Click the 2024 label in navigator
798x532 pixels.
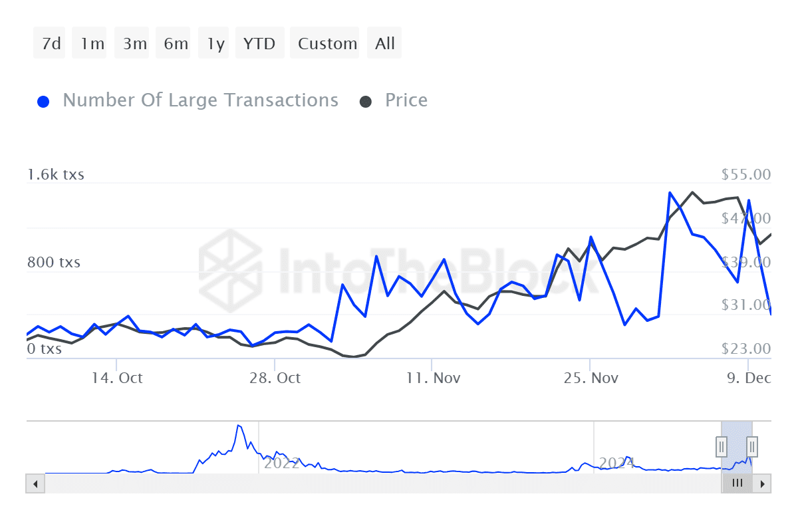[x=616, y=463]
